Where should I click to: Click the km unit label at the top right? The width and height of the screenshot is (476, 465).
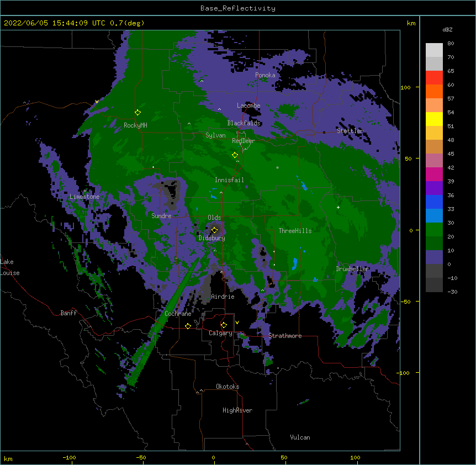tap(411, 23)
